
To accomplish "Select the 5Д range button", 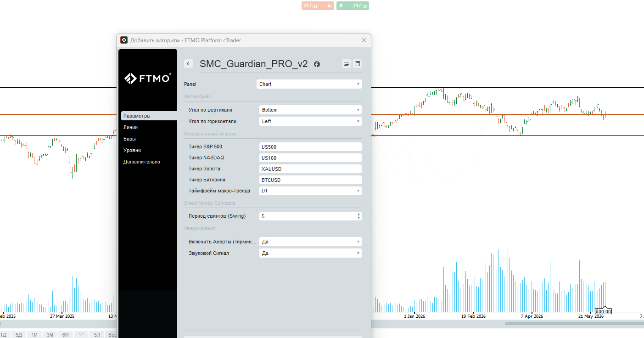I will (19, 335).
